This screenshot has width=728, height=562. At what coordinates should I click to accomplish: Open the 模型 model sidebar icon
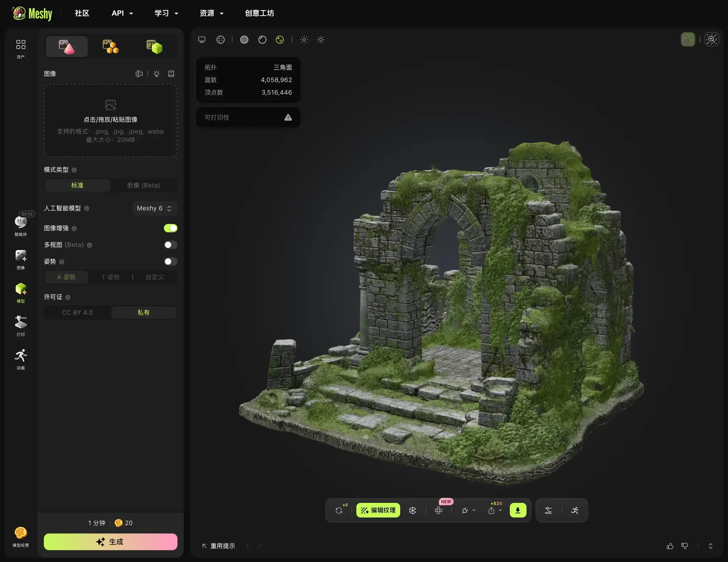pos(21,293)
